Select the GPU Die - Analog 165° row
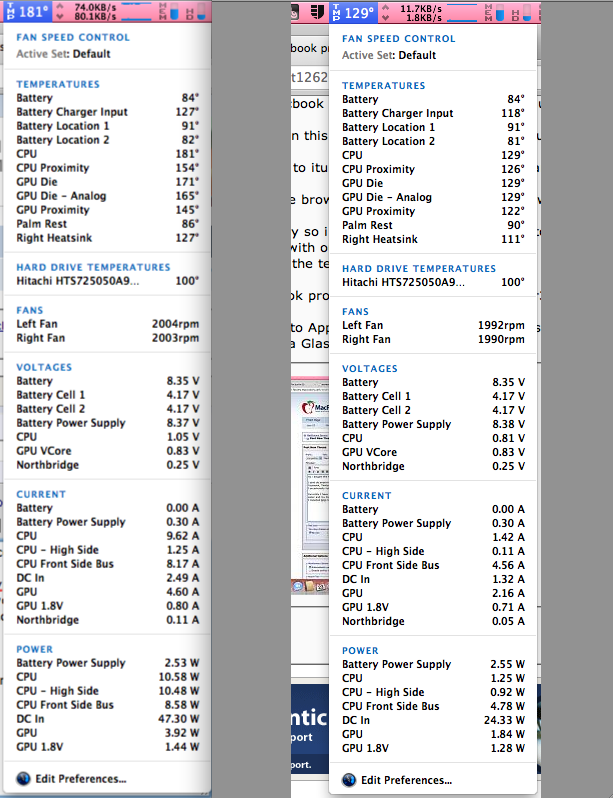Viewport: 613px width, 798px height. click(x=107, y=196)
